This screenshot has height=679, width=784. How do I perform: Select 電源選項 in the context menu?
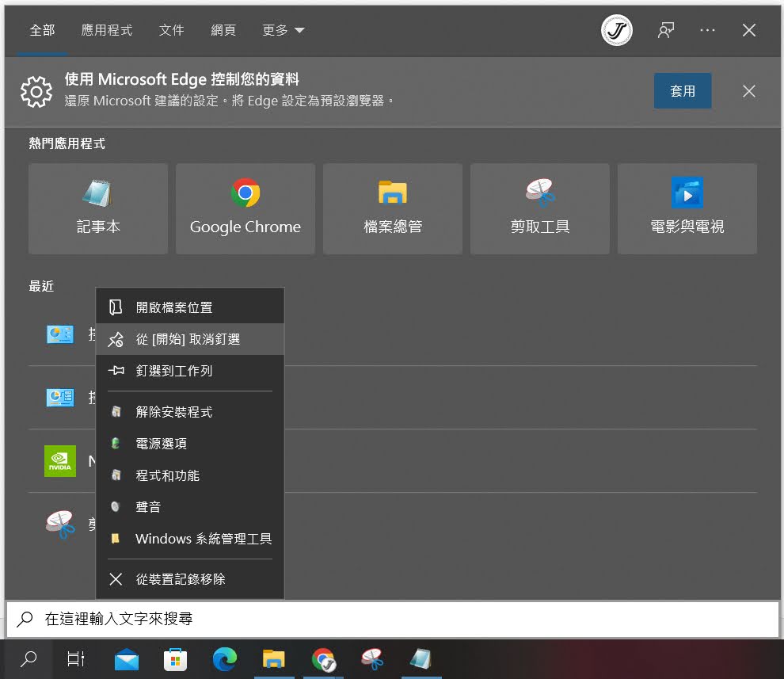(190, 444)
